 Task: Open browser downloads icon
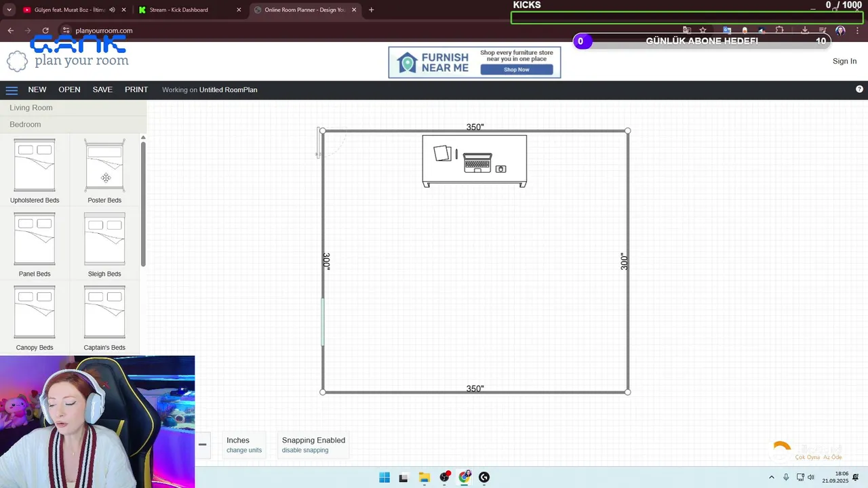pyautogui.click(x=805, y=30)
